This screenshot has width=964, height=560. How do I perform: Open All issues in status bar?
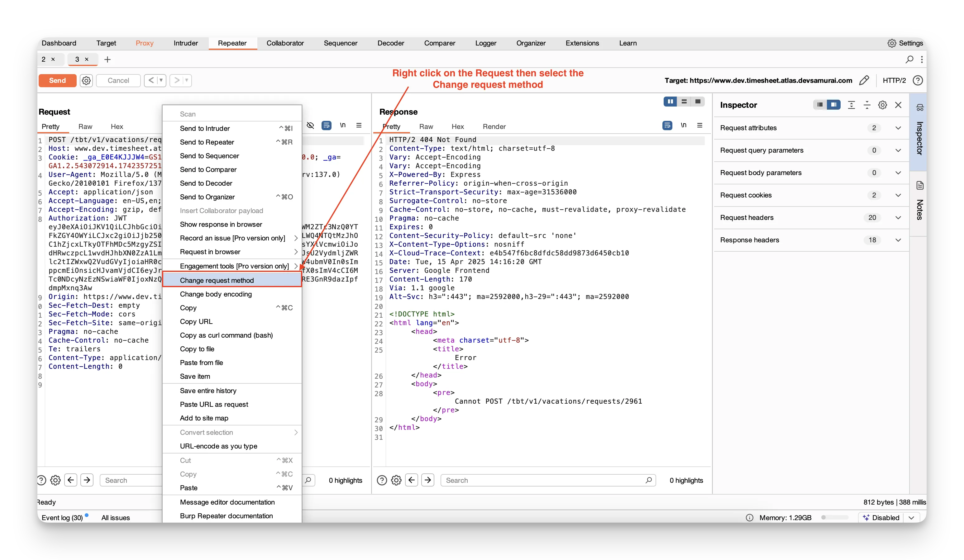coord(116,518)
